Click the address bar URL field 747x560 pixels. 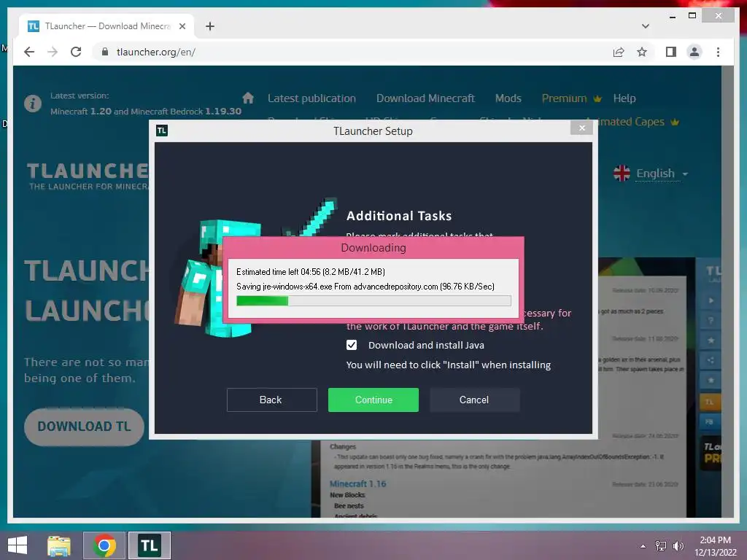tap(352, 52)
